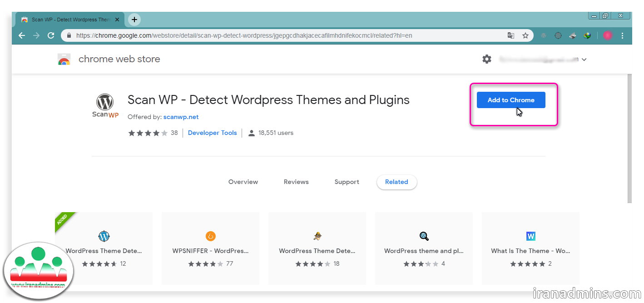Click the orange WPSNIFFER icon
Screen dimensions: 644x303
[211, 236]
